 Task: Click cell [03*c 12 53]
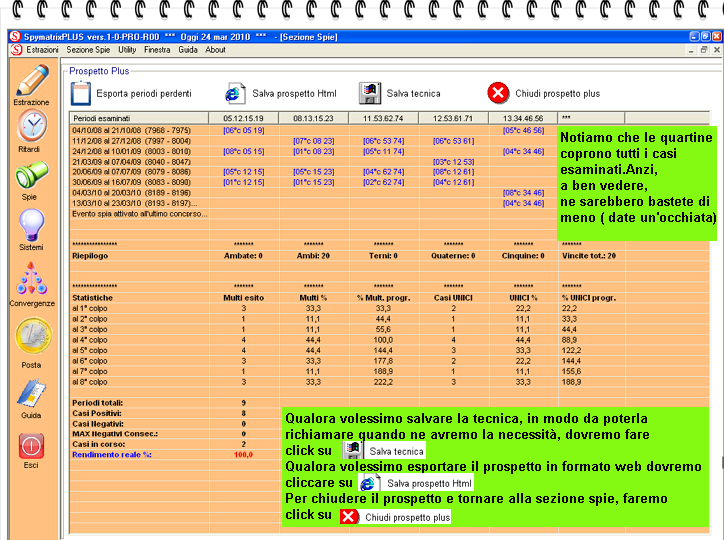453,162
